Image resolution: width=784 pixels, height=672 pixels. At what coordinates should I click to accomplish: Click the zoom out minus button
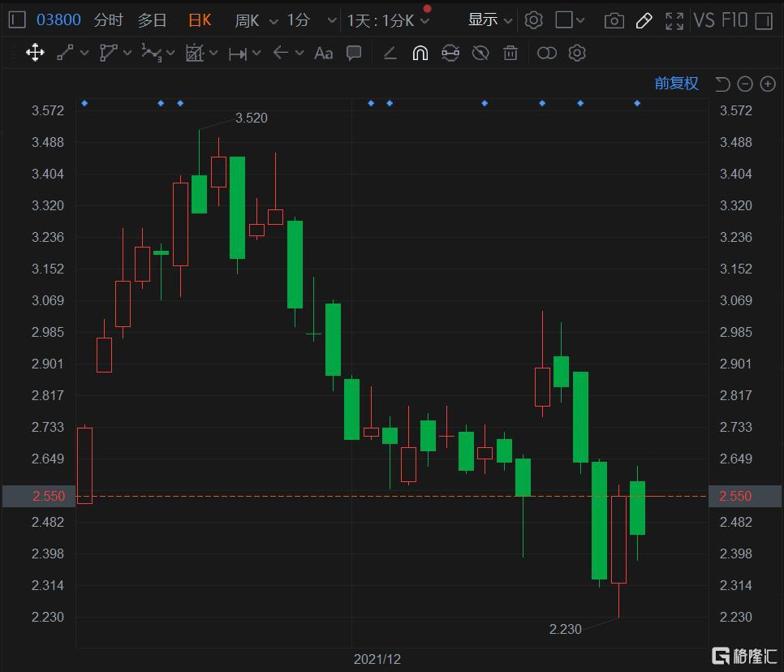coord(745,84)
